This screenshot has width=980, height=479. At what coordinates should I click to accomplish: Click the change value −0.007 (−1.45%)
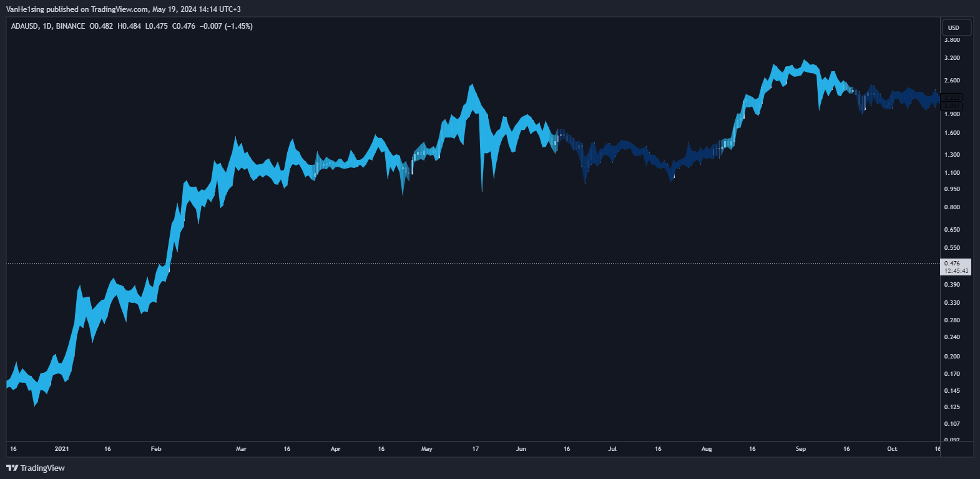[x=226, y=26]
